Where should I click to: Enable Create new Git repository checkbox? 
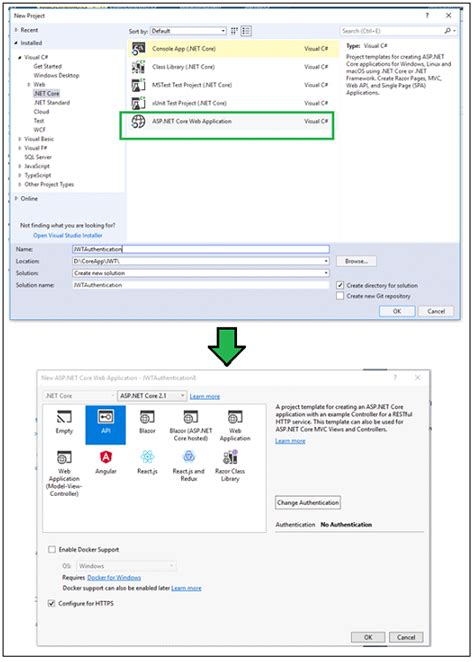(x=340, y=296)
